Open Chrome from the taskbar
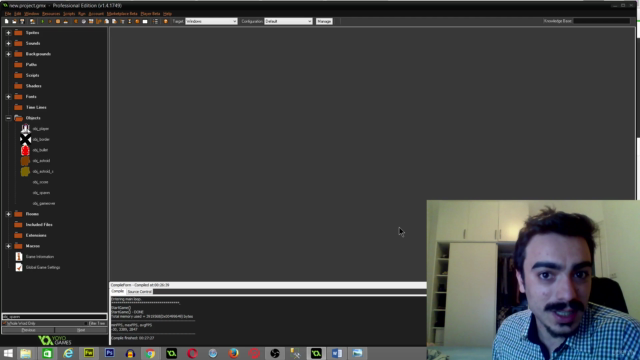This screenshot has height=360, width=640. point(151,353)
